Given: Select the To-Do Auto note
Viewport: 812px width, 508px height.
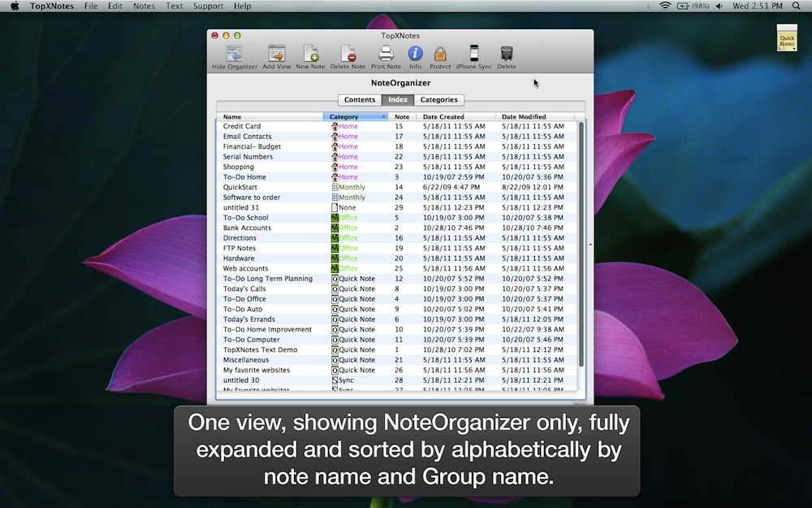Looking at the screenshot, I should click(x=397, y=309).
